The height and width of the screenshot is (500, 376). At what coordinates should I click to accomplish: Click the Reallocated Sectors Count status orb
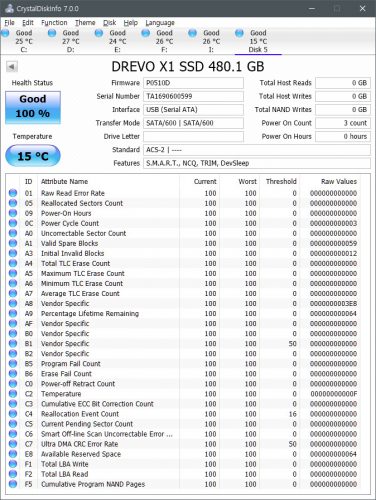13,203
